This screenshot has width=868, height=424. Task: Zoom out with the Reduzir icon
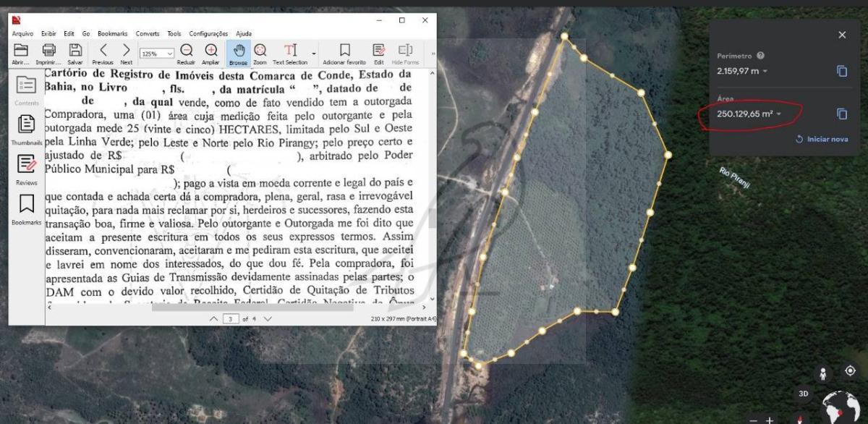[186, 51]
